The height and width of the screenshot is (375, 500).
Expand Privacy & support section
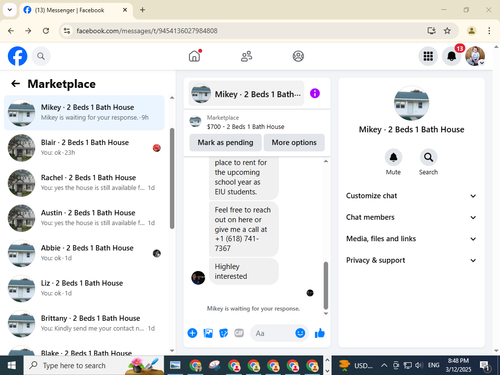pos(411,260)
